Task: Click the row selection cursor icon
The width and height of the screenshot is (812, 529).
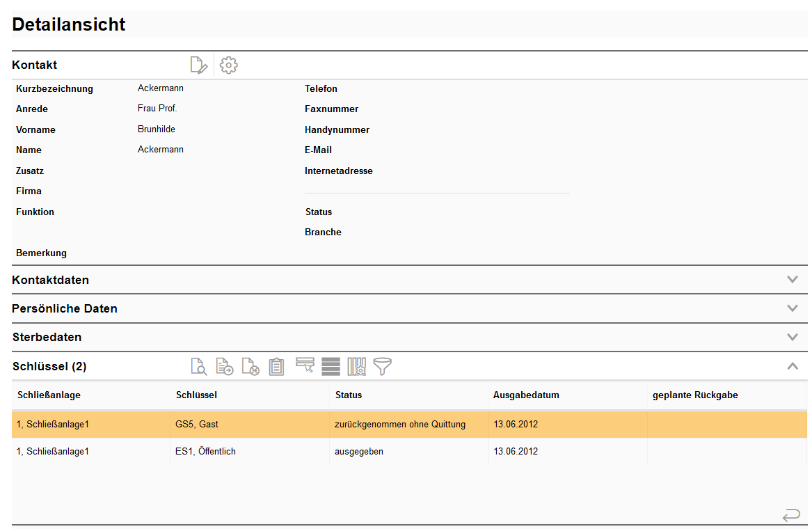Action: [x=305, y=365]
